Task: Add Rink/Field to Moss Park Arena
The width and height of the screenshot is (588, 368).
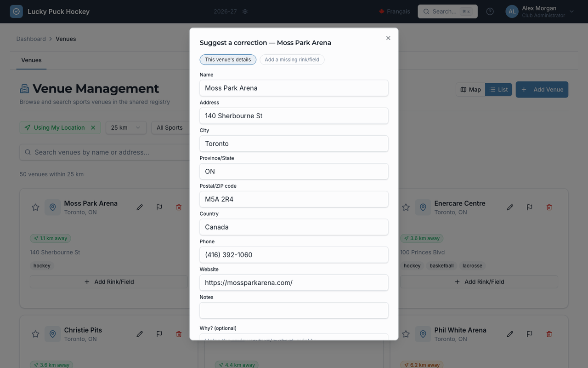Action: pyautogui.click(x=109, y=282)
